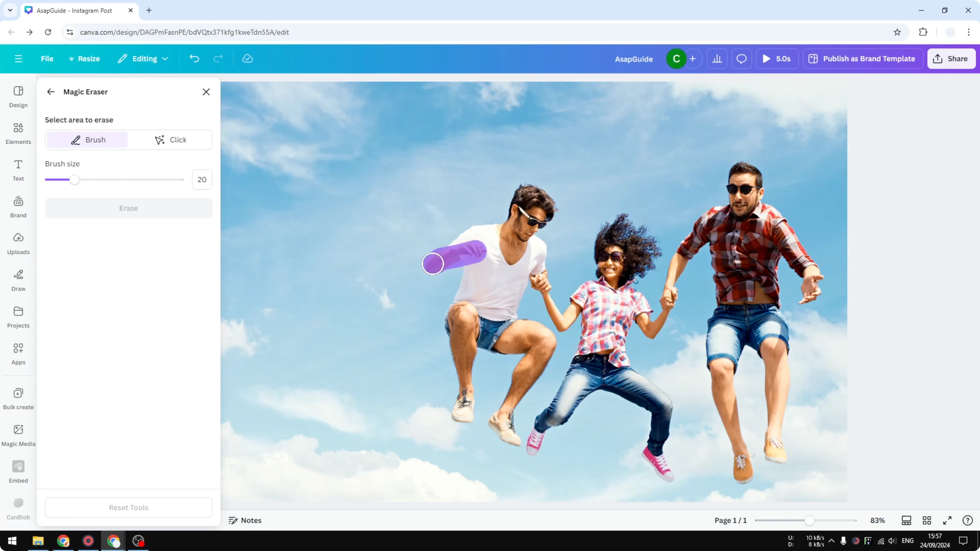Close the Magic Eraser panel
Screen dimensions: 980x551
(206, 92)
